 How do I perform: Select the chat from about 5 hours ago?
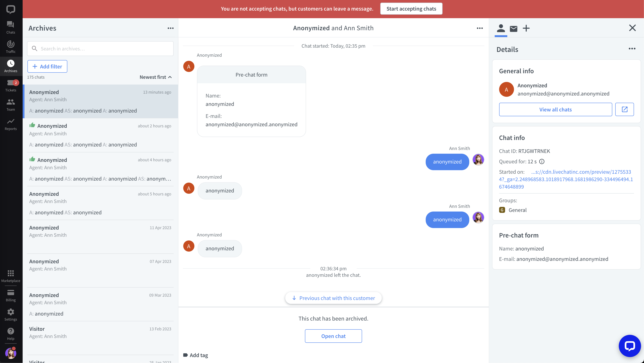click(100, 203)
